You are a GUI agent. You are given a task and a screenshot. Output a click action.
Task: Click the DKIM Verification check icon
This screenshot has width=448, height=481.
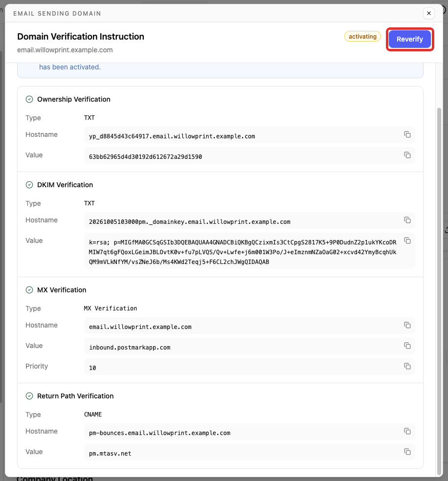point(29,185)
